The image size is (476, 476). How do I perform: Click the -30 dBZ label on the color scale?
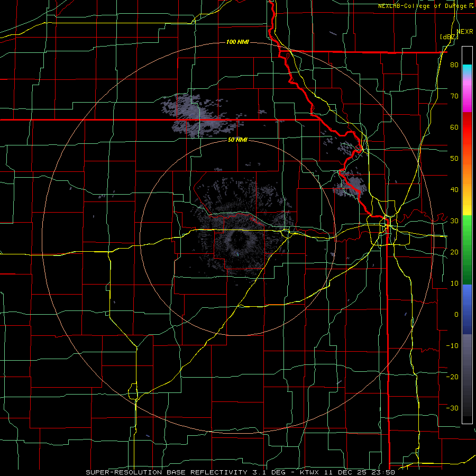452,408
